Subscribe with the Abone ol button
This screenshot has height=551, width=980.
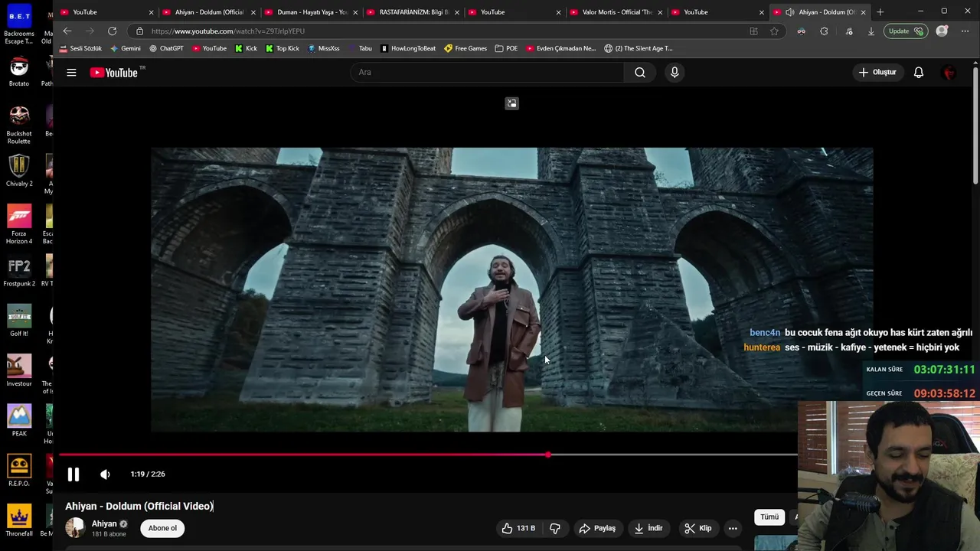click(x=162, y=528)
